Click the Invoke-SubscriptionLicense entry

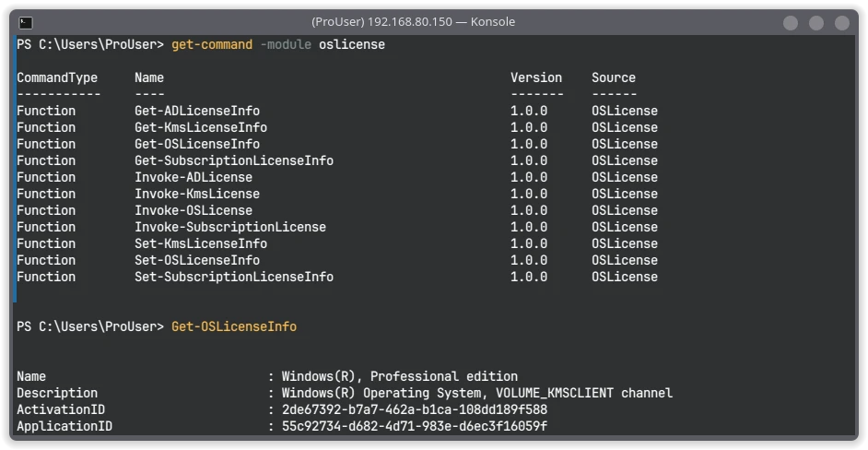tap(230, 227)
